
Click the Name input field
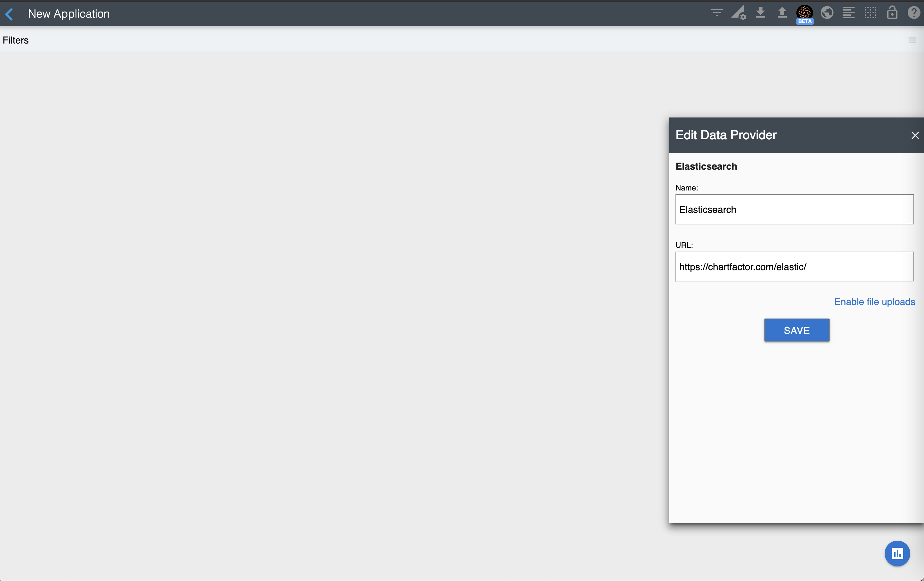[x=794, y=209]
